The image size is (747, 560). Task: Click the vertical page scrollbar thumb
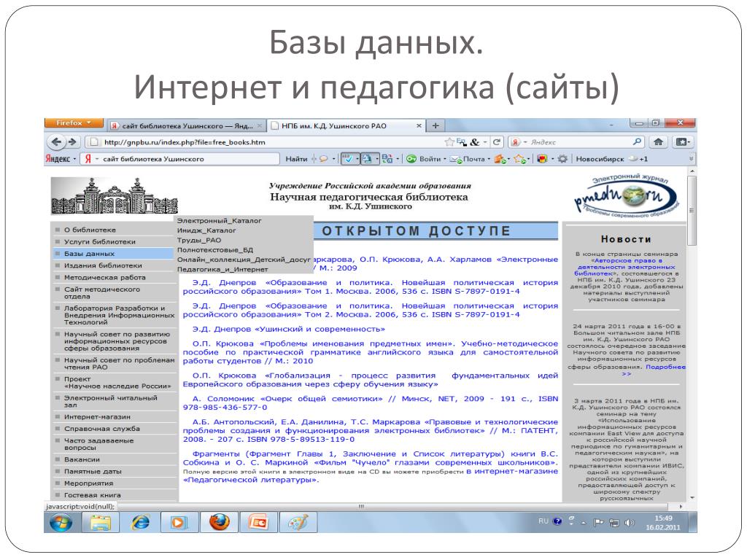pos(692,209)
